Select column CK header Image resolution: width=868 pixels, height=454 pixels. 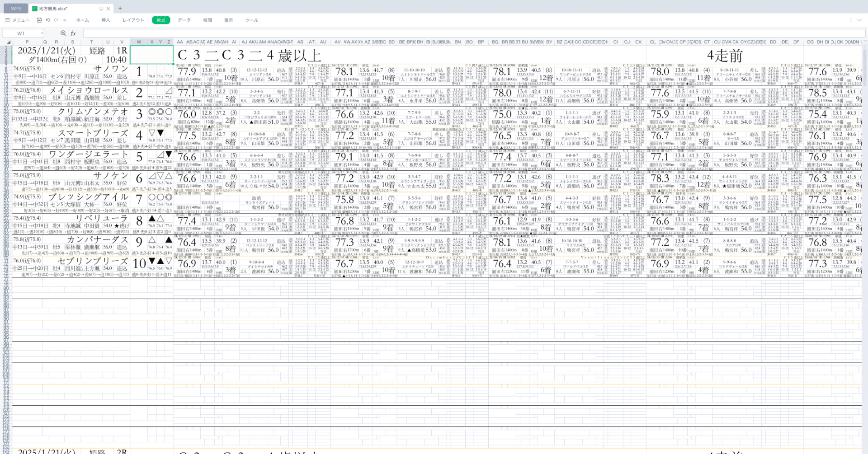pos(638,42)
